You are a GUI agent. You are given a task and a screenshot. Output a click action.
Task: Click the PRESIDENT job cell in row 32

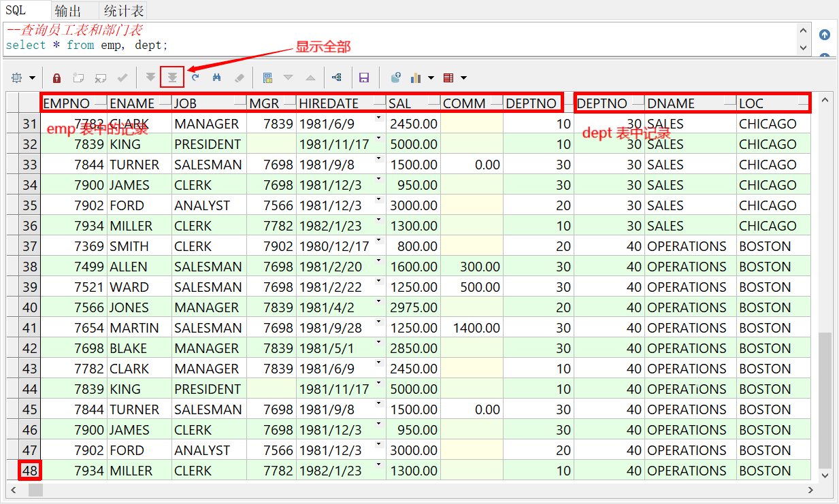point(209,144)
